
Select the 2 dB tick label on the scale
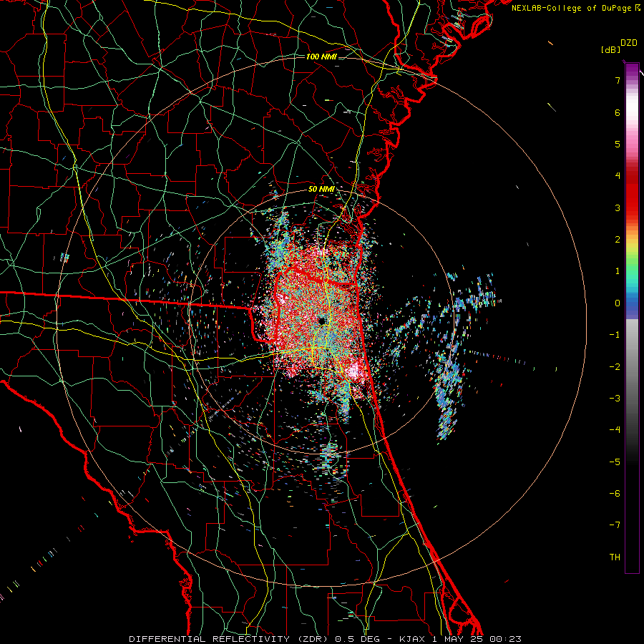(x=618, y=240)
